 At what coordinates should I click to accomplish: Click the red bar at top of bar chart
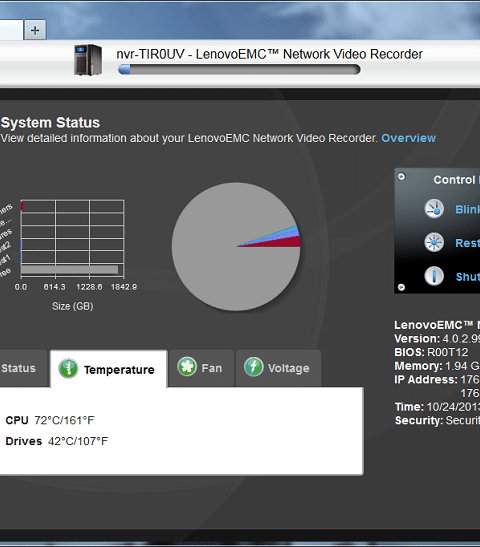[22, 206]
